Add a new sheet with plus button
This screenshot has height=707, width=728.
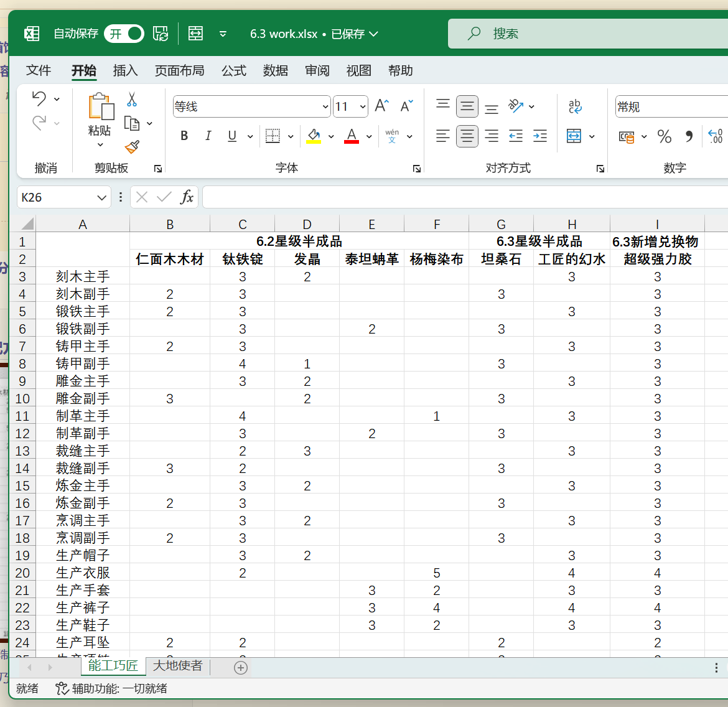click(x=241, y=667)
